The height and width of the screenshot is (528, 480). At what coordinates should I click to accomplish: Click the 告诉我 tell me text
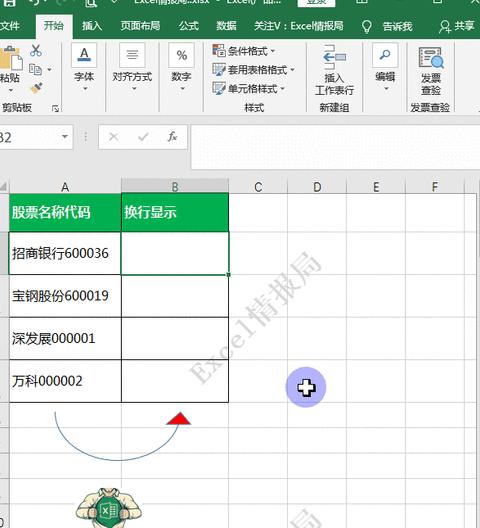point(397,26)
